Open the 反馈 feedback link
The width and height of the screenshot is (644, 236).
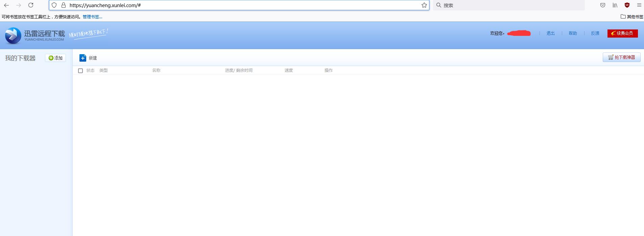(x=595, y=33)
